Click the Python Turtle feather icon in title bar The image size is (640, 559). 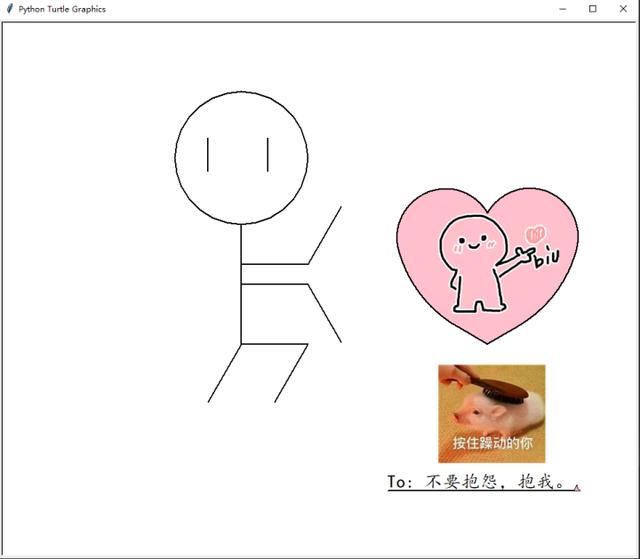[9, 9]
